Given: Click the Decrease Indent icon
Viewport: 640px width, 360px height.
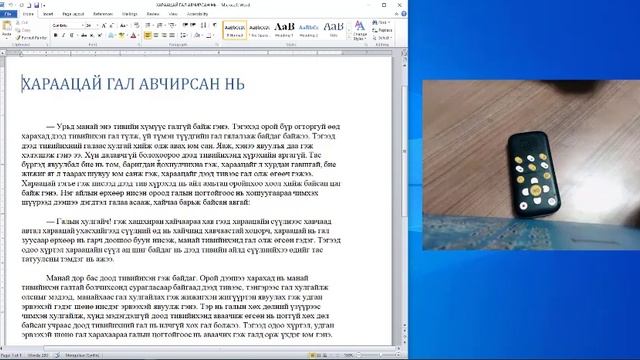Looking at the screenshot, I should (x=185, y=25).
